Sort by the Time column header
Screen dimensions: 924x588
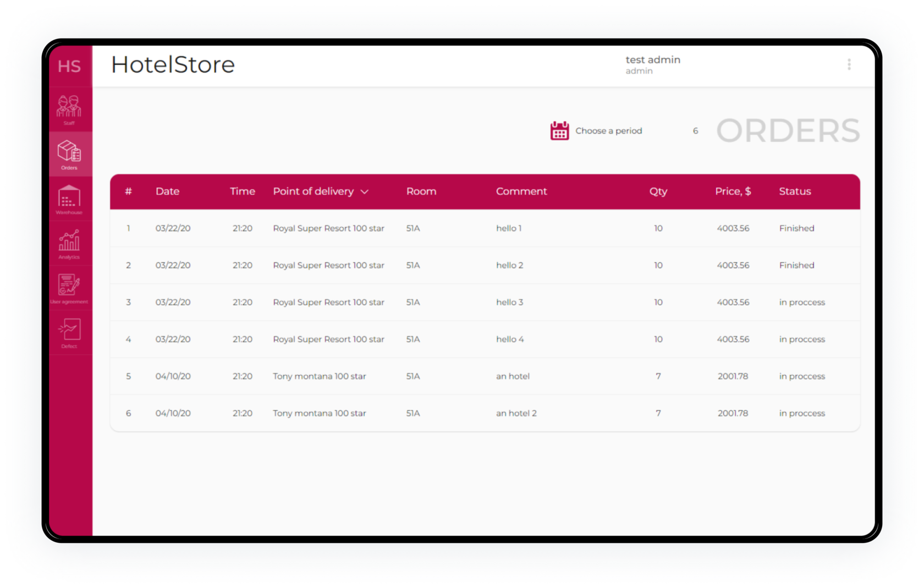click(x=243, y=191)
